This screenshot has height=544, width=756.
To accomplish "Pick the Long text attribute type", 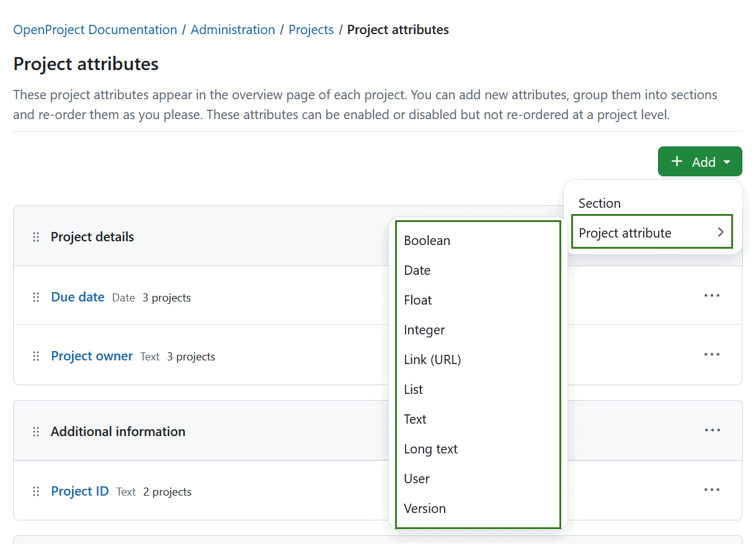I will (430, 448).
